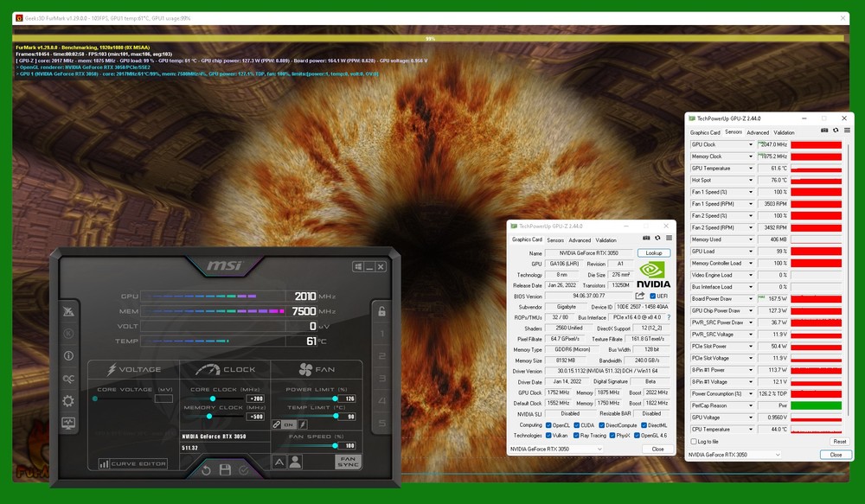Viewport: 865px width, 504px height.
Task: Click the user-defined fan control icon
Action: pyautogui.click(x=296, y=462)
